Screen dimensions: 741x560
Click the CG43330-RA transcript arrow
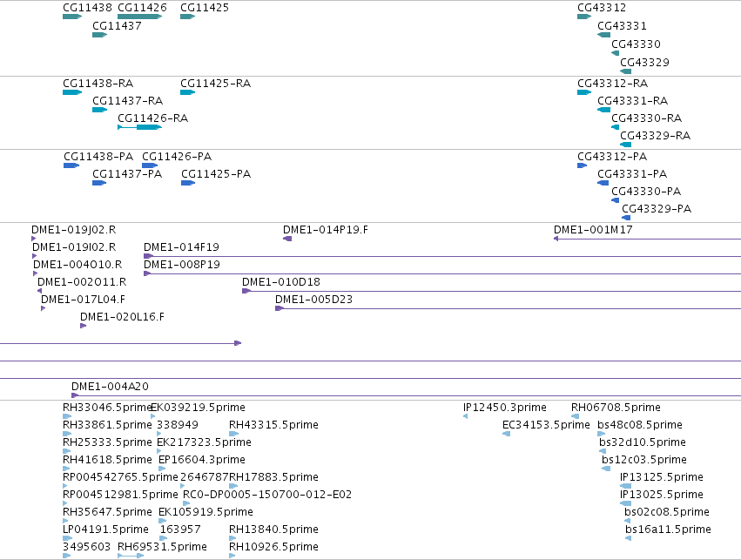[616, 127]
